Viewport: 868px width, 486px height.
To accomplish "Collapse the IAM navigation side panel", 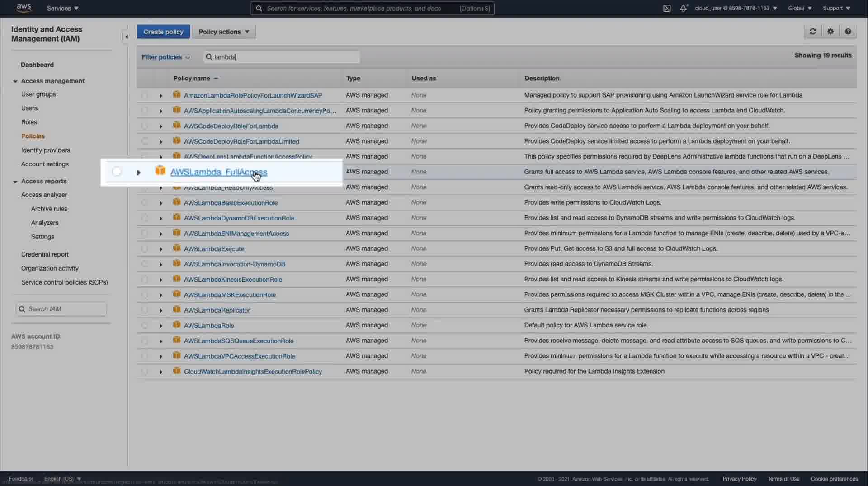I will tap(126, 37).
